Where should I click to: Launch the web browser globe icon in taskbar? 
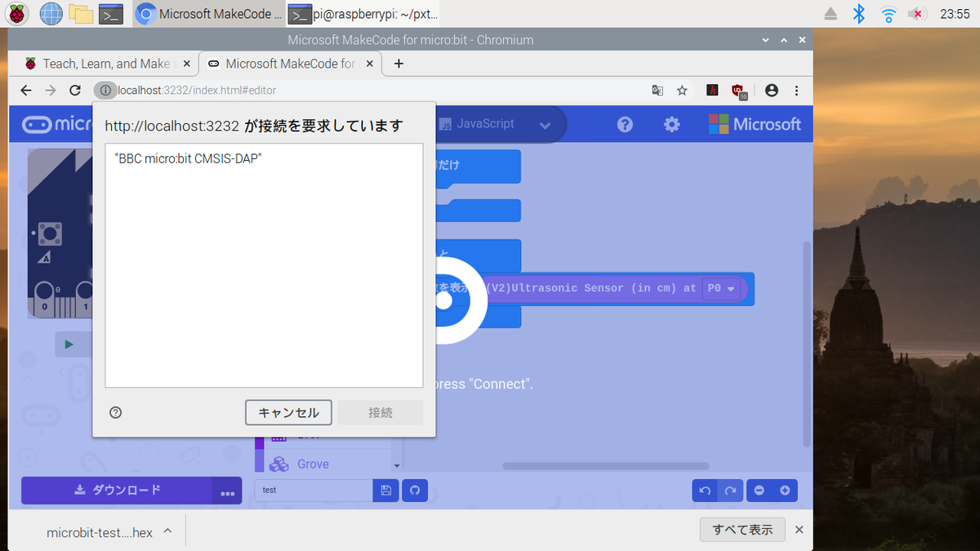(51, 13)
